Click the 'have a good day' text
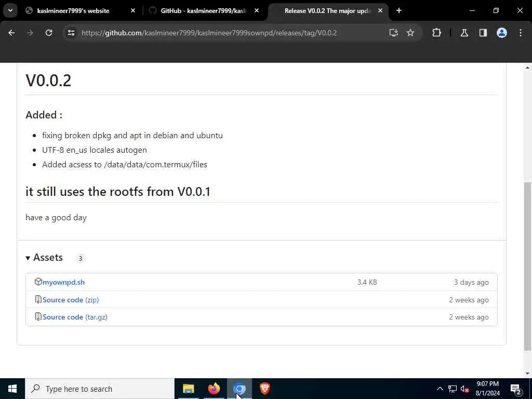Screen dimensions: 532x399 (56, 218)
